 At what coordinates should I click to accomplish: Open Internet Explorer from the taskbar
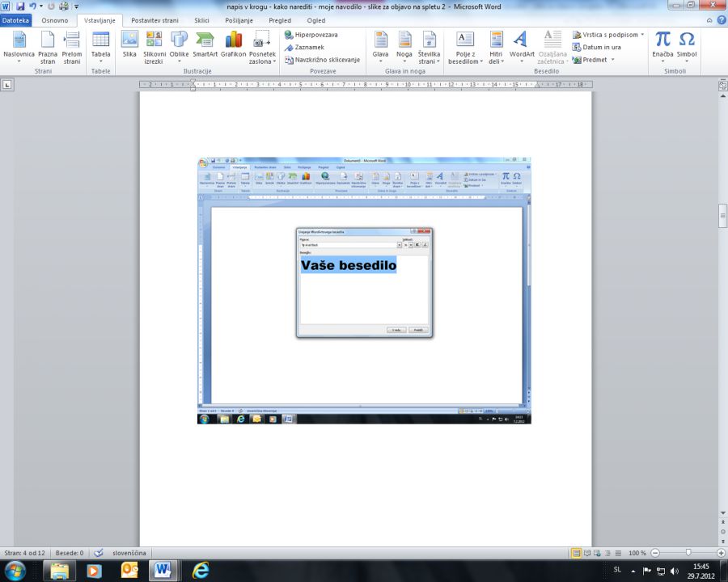201,571
